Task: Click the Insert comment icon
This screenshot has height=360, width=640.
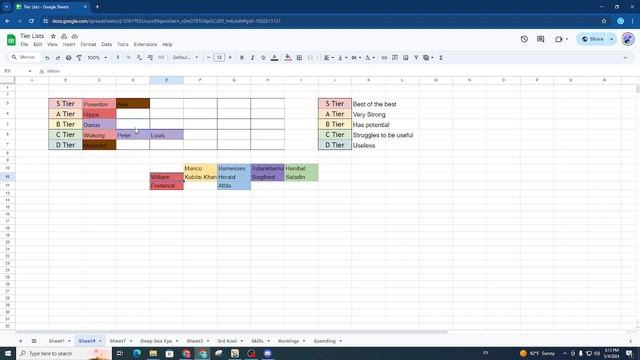Action: point(395,58)
